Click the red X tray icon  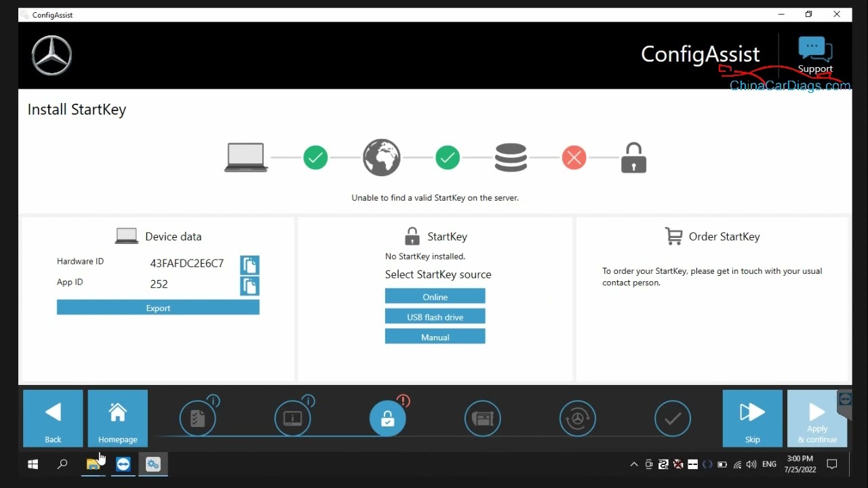pos(678,464)
